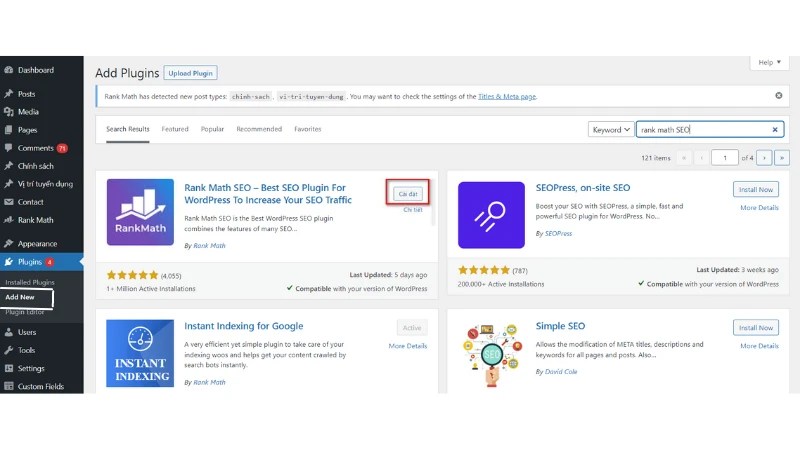
Task: Open the Tools wrench icon
Action: pos(9,350)
